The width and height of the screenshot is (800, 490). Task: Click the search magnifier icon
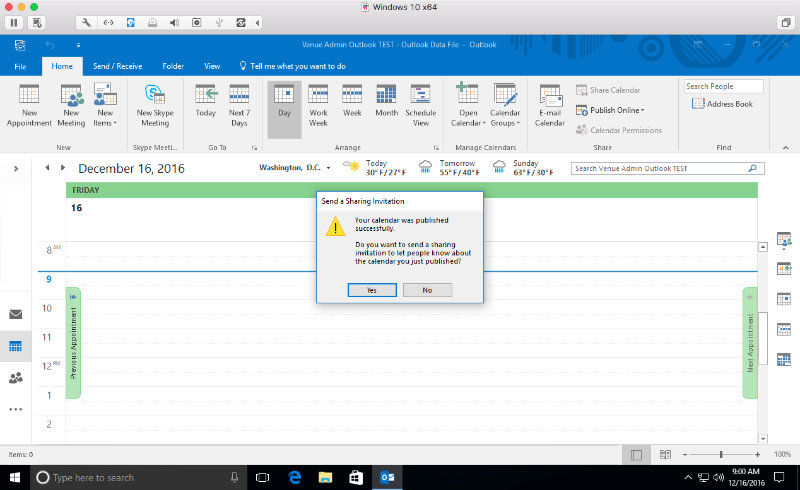[753, 168]
